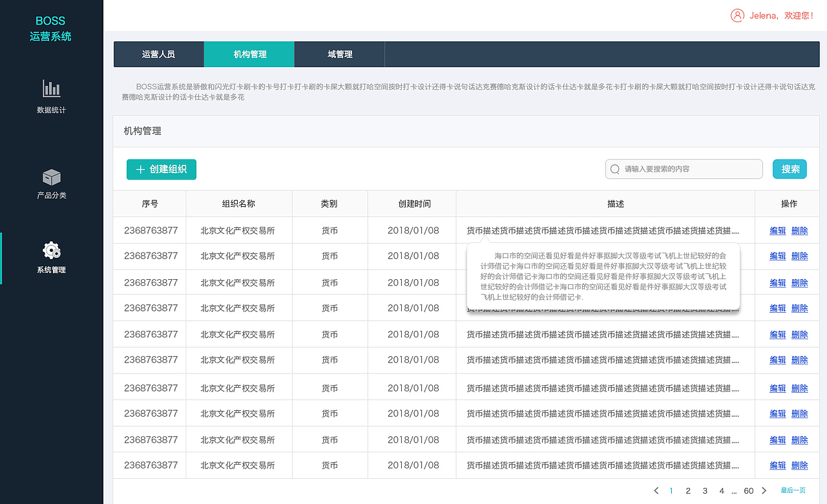Switch to the 域管理 tab
The height and width of the screenshot is (504, 827).
tap(340, 54)
